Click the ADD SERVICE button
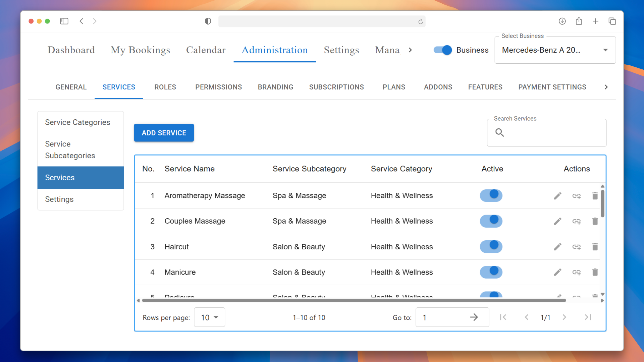The width and height of the screenshot is (644, 362). coord(164,133)
